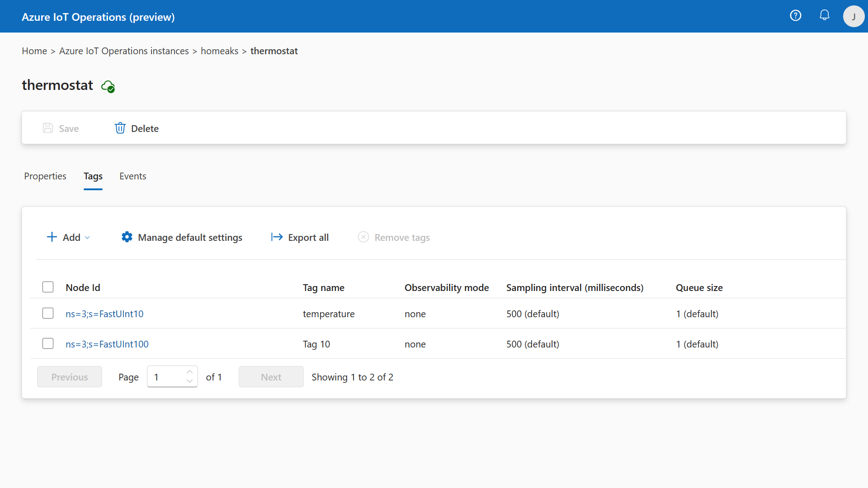Click the Next page button
868x488 pixels.
pyautogui.click(x=271, y=377)
